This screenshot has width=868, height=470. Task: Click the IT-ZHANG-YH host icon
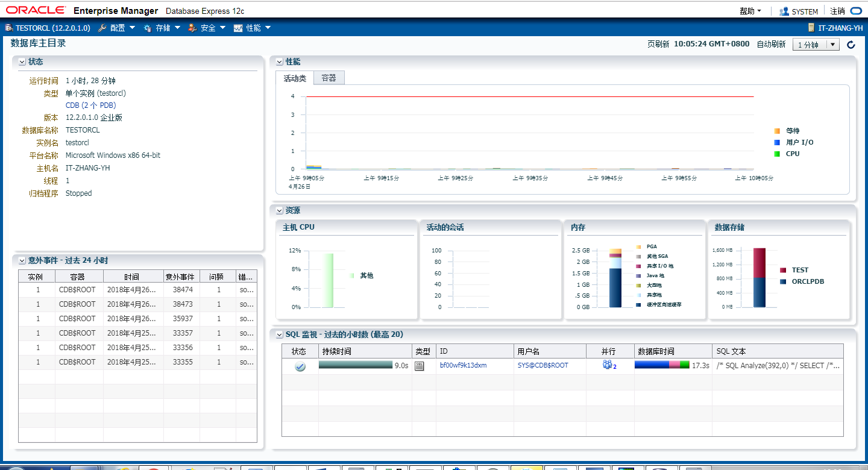point(811,28)
